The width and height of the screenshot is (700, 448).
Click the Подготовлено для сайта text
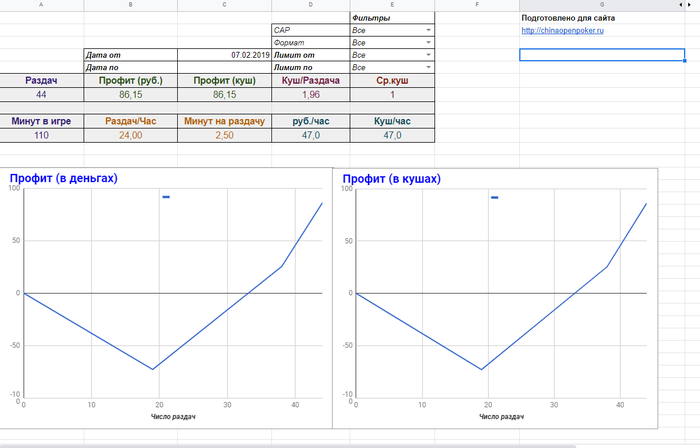coord(568,18)
